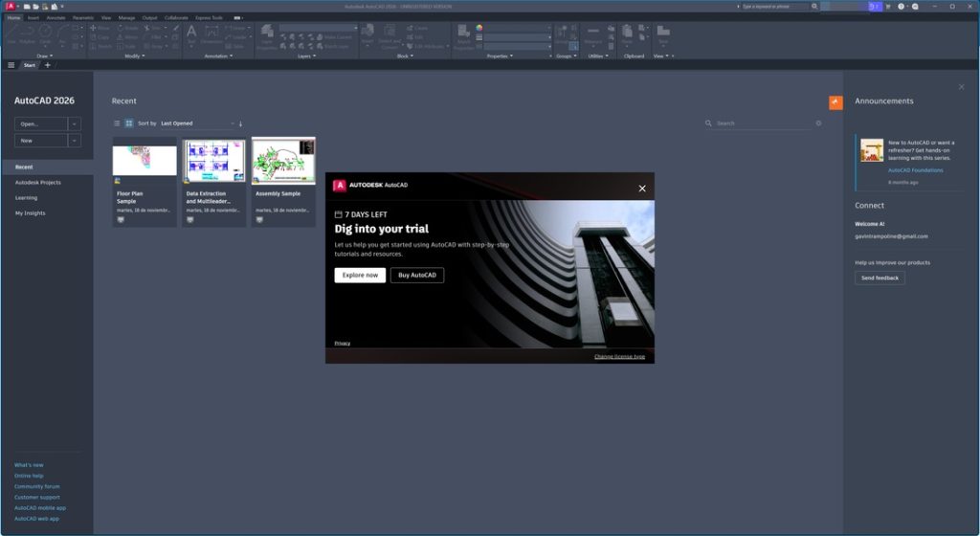Expand the Draw panel dropdown
Screen dimensions: 980x536
click(x=44, y=56)
